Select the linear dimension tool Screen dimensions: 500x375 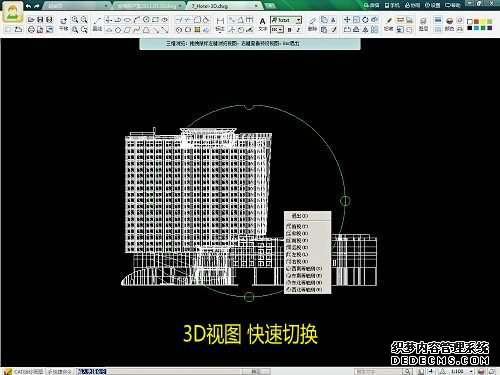220,20
